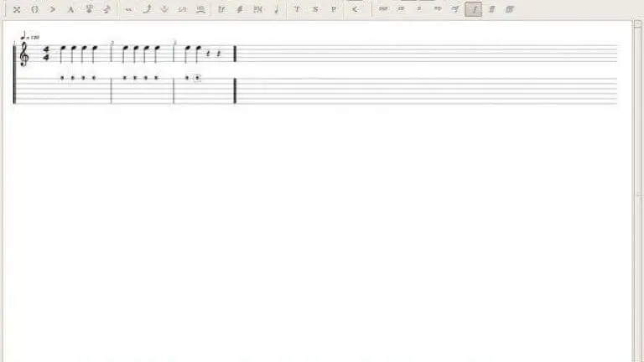Enable the palm mute (PM) effect

257,9
